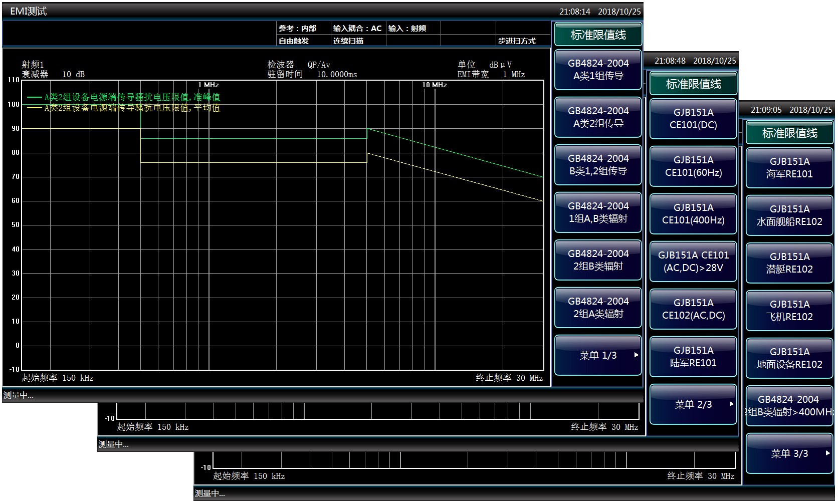Select GB4824-2004 A类1组传导 limit line
This screenshot has width=838, height=504.
coord(598,70)
